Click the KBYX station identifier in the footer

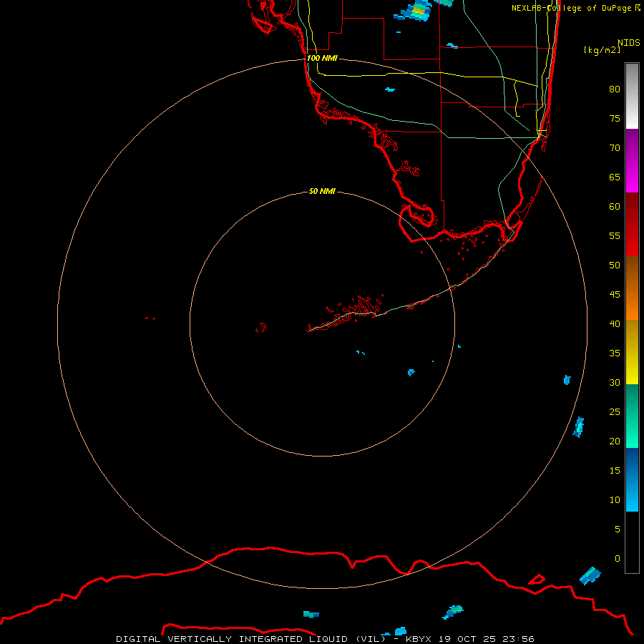[x=419, y=639]
